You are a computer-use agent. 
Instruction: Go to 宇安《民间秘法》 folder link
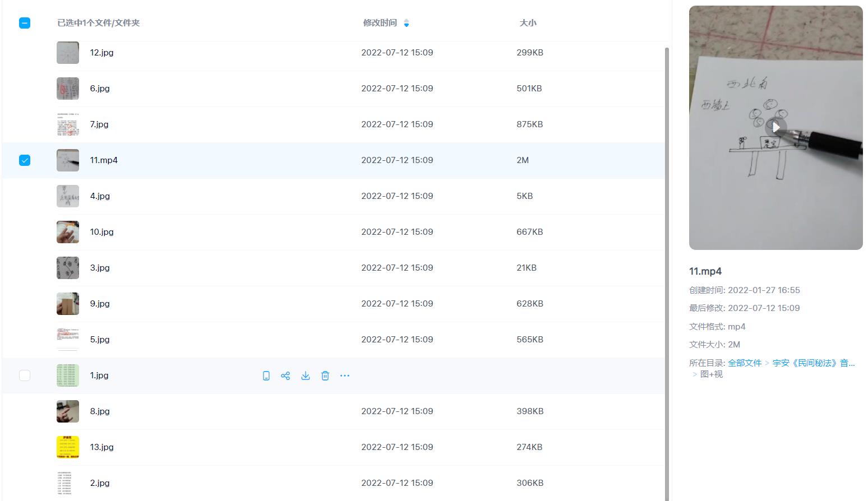coord(814,363)
